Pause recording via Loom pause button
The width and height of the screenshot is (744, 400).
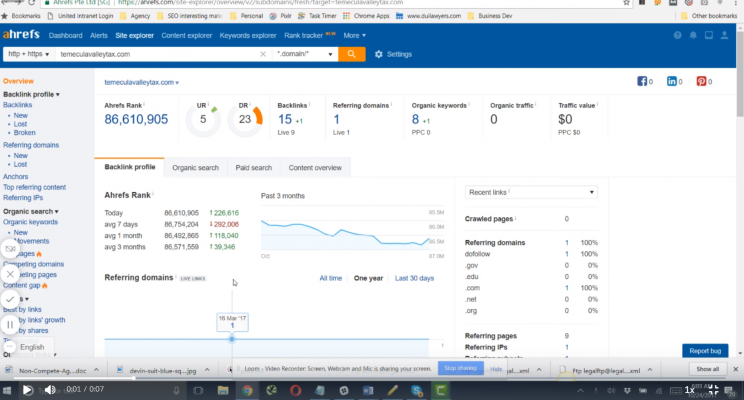[x=10, y=324]
